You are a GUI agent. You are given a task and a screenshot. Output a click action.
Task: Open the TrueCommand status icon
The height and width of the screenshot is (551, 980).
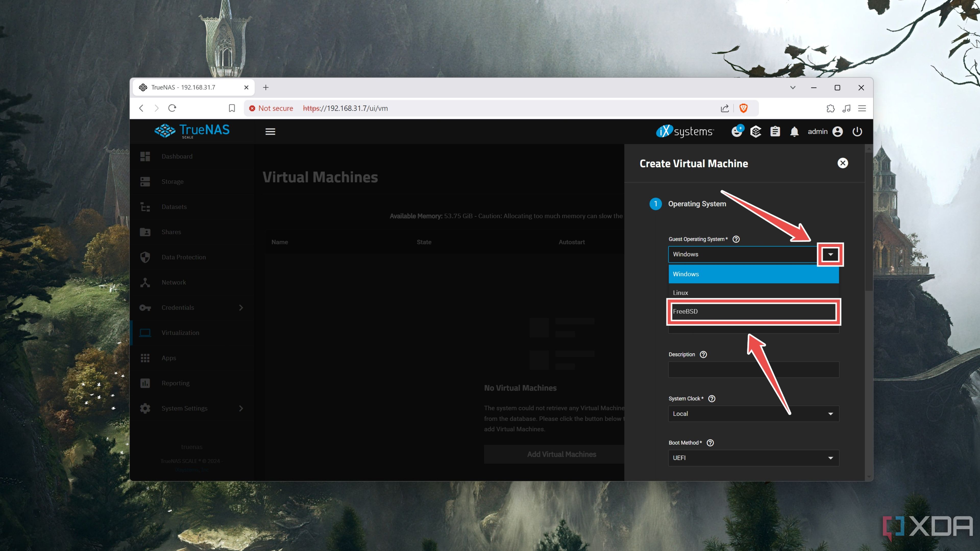(x=755, y=132)
